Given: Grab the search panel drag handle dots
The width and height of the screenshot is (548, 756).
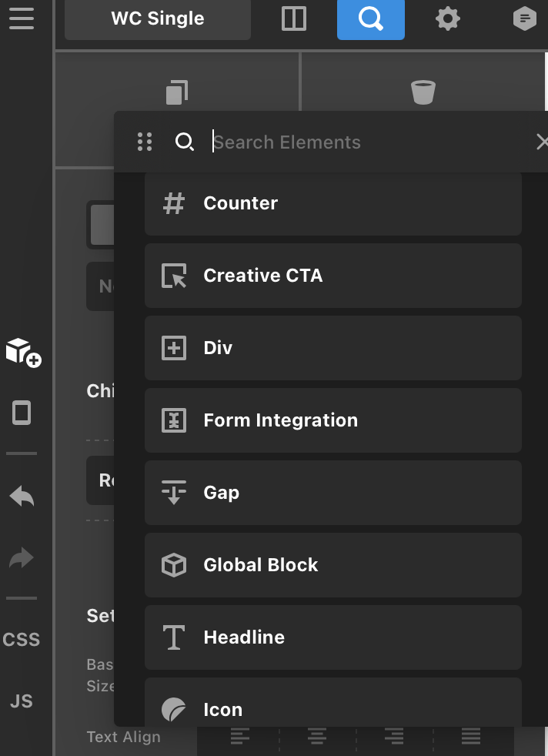Looking at the screenshot, I should [145, 142].
